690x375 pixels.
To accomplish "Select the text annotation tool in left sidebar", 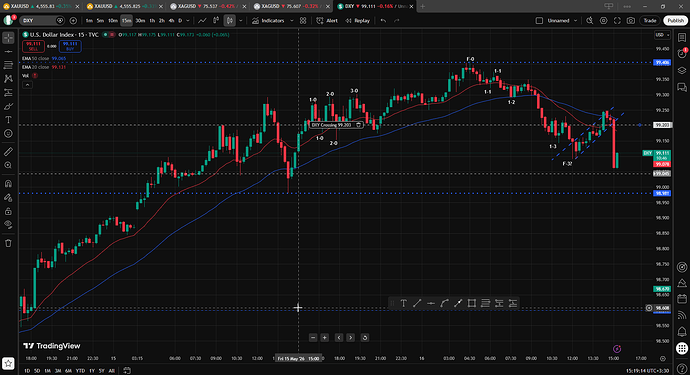I will click(x=8, y=120).
